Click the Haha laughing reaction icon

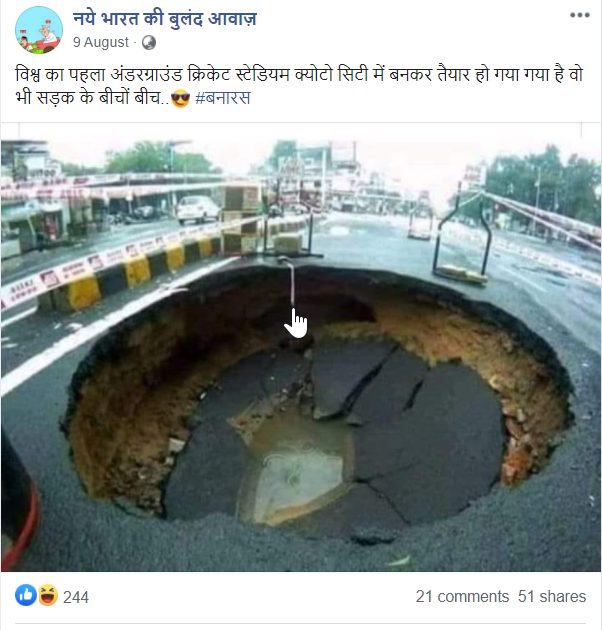point(48,595)
